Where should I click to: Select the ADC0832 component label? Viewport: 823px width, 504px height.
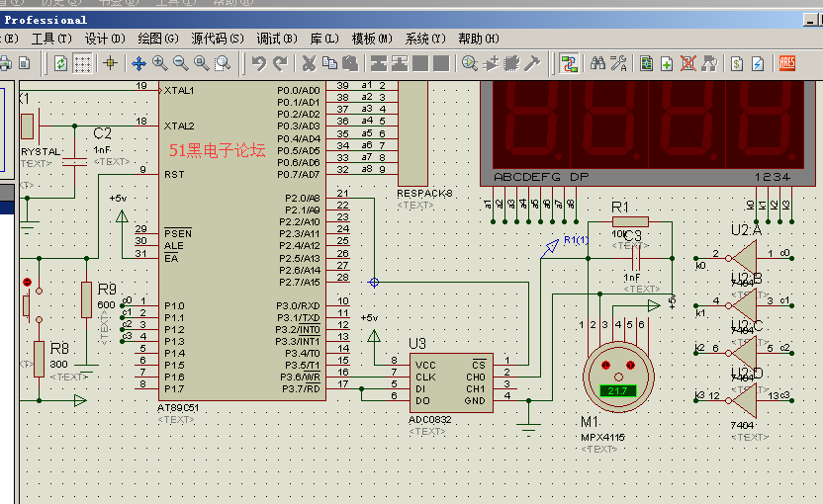pos(430,420)
